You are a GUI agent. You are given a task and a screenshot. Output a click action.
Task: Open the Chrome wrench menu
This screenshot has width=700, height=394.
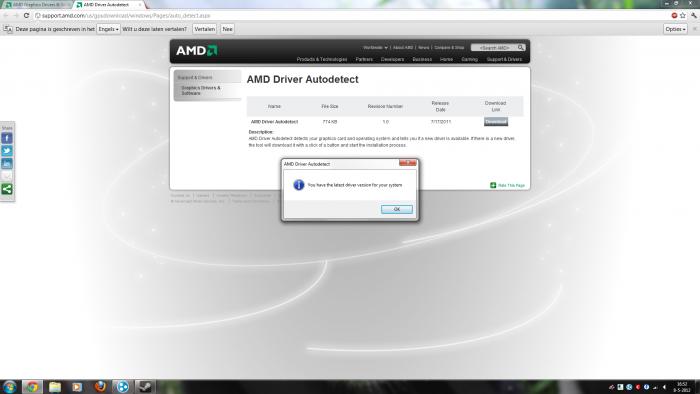click(x=694, y=16)
